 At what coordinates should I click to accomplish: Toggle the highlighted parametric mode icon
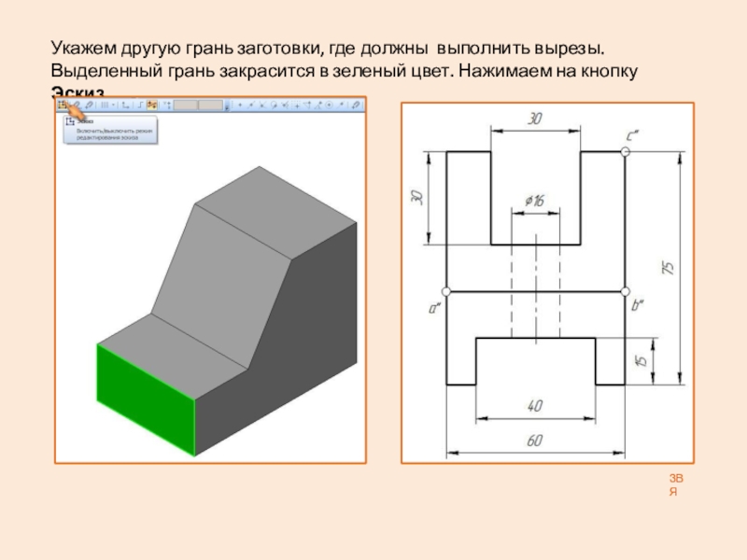[x=152, y=105]
